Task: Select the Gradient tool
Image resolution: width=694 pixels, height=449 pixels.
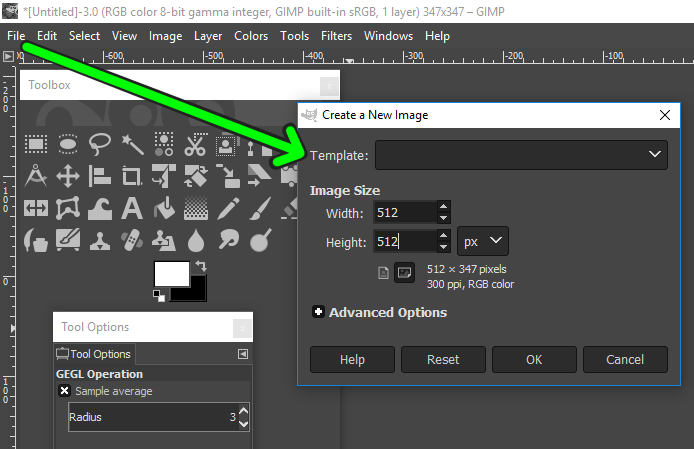Action: point(196,208)
